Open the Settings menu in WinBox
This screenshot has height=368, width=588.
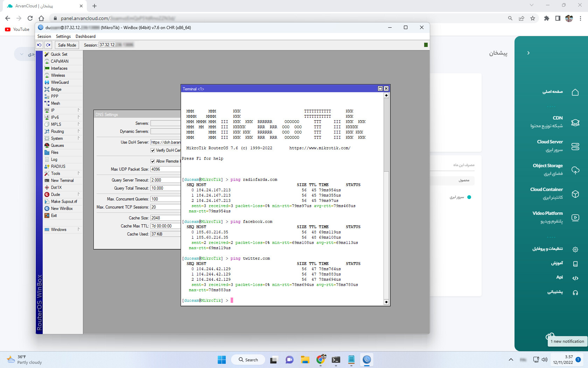click(63, 36)
